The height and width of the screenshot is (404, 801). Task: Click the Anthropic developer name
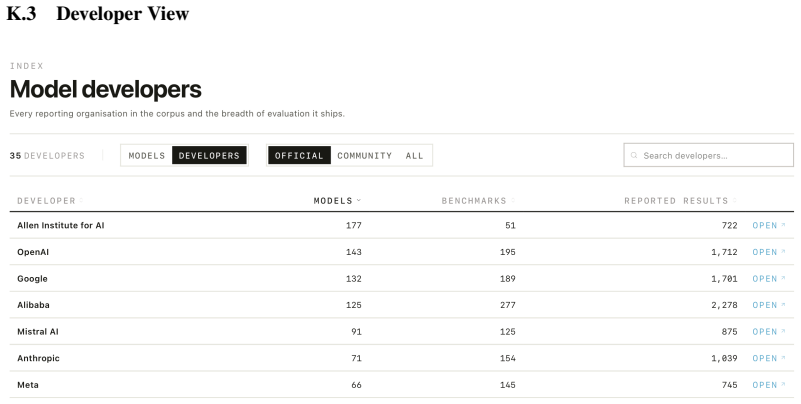click(x=38, y=358)
